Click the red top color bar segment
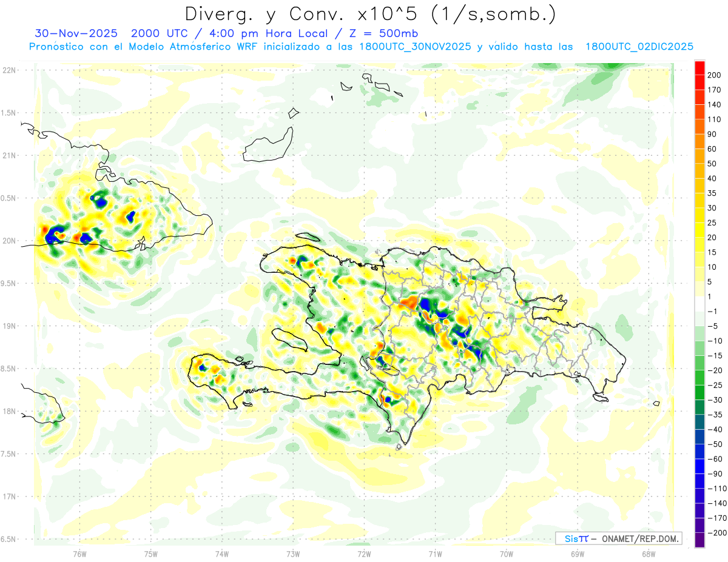 point(699,68)
